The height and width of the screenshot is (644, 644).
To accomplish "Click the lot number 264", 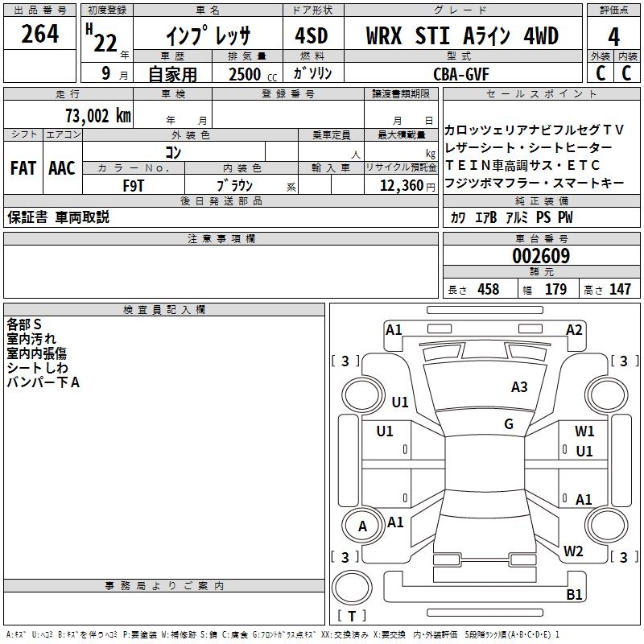I will click(39, 34).
